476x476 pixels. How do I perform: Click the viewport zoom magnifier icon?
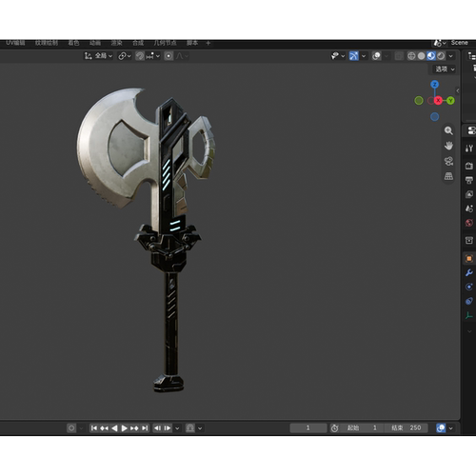[x=448, y=130]
